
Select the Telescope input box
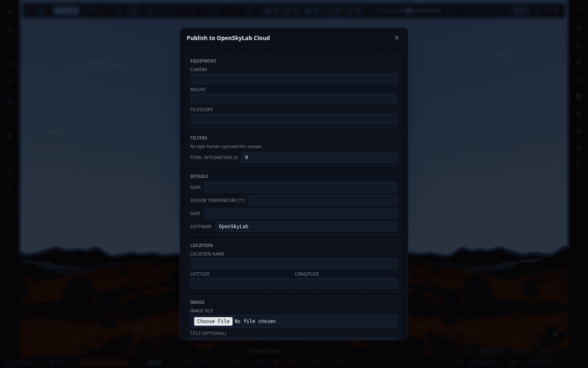294,119
